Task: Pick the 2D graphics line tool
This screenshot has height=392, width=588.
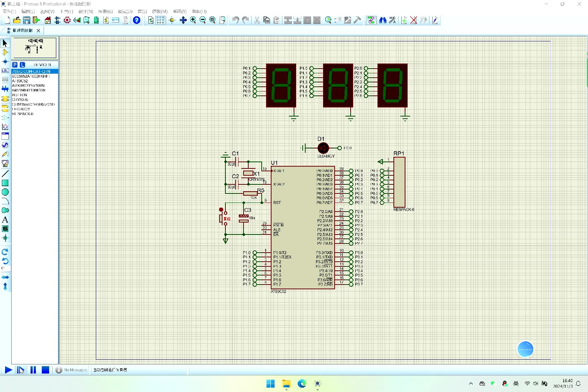Action: (x=5, y=173)
